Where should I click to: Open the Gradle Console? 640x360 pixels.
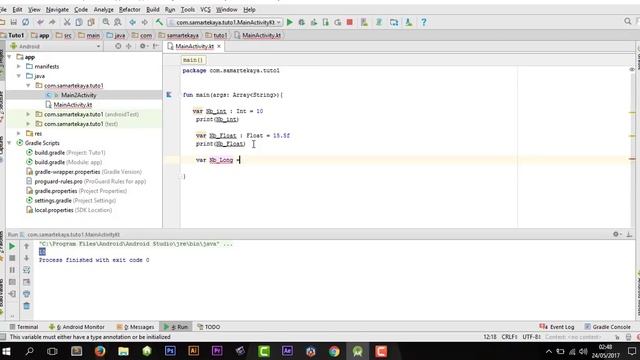click(x=607, y=327)
